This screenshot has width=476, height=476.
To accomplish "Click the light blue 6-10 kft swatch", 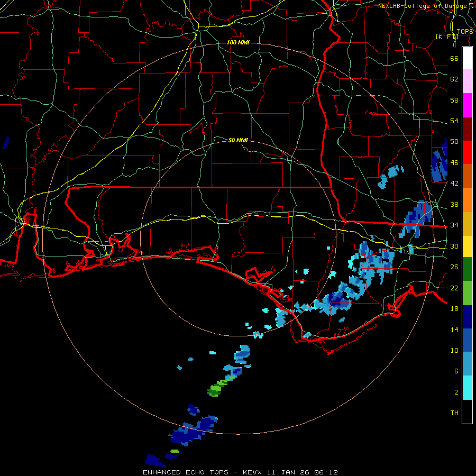I will click(x=467, y=364).
